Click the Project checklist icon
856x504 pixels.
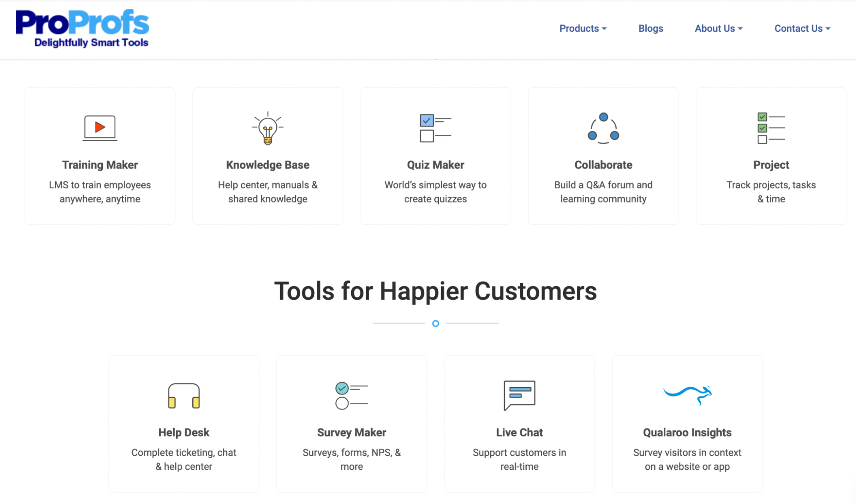pyautogui.click(x=771, y=128)
